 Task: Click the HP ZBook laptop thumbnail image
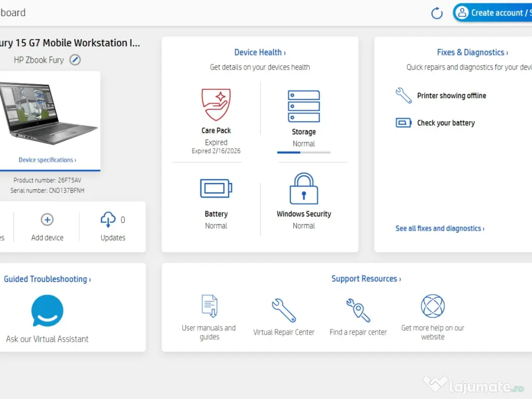click(x=48, y=113)
